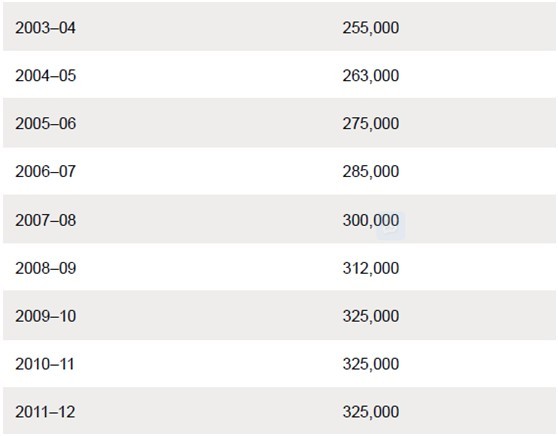Click the 285,000 value
This screenshot has width=558, height=436.
(x=370, y=172)
